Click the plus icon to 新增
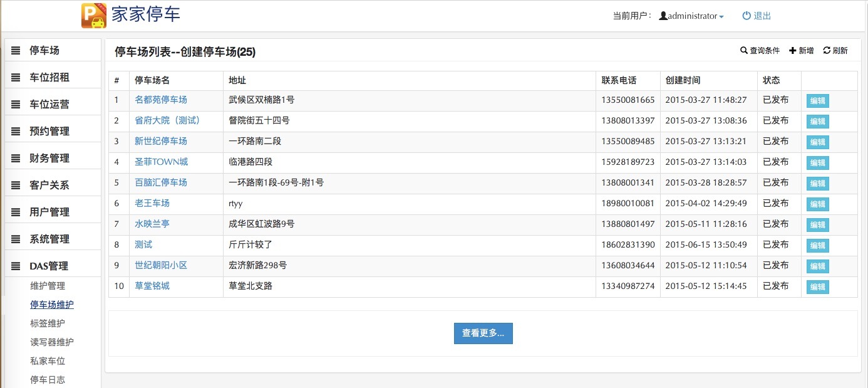 [792, 51]
